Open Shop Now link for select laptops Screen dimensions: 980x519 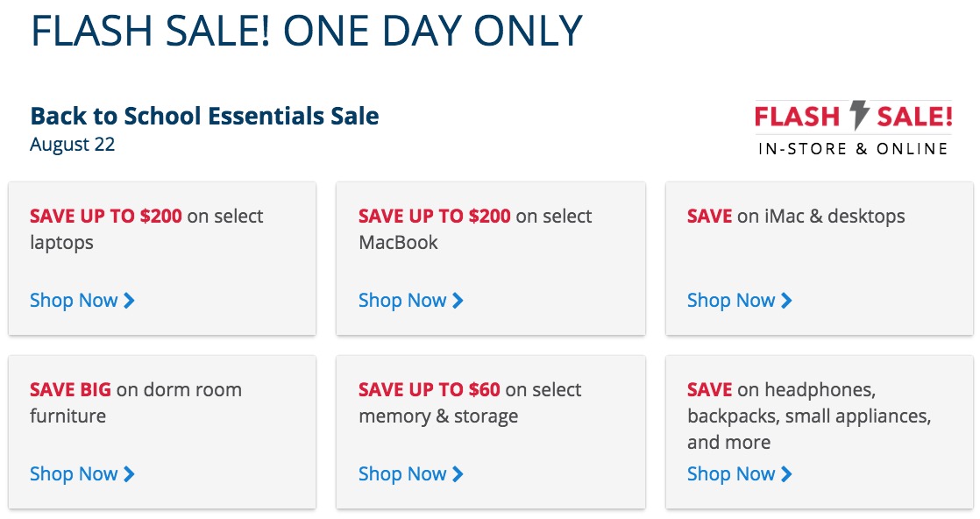coord(82,301)
